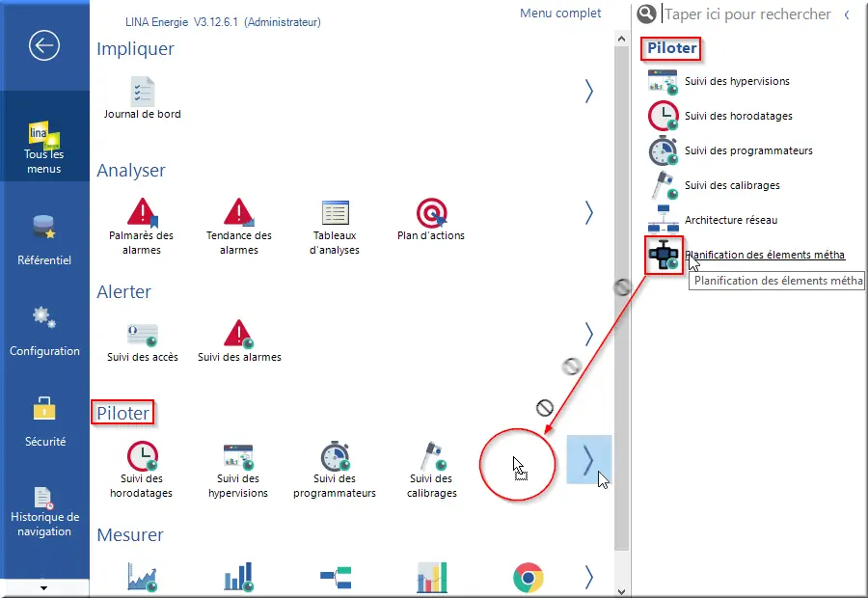Click the line chart icon under Mesurer
Screen dimensions: 868x598
[143, 577]
